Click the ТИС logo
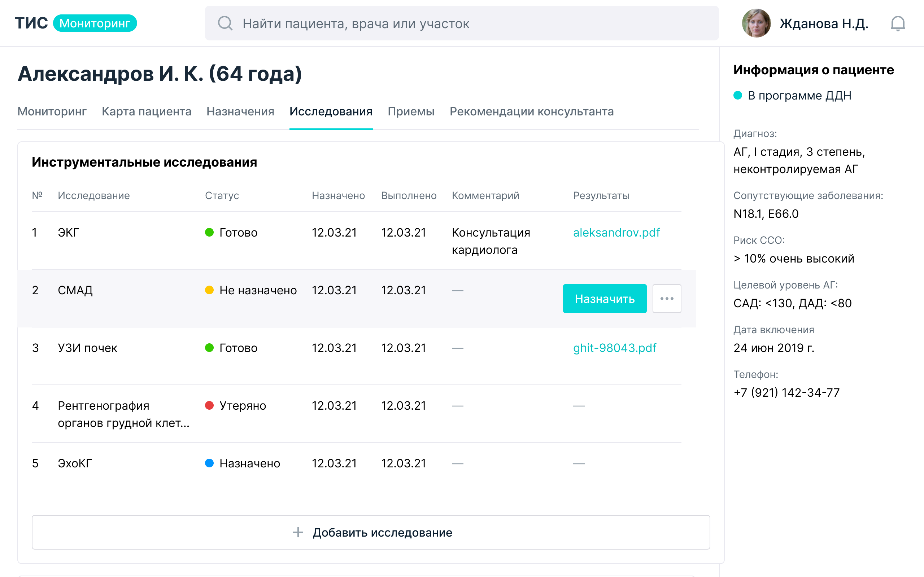This screenshot has height=577, width=924. pyautogui.click(x=31, y=23)
